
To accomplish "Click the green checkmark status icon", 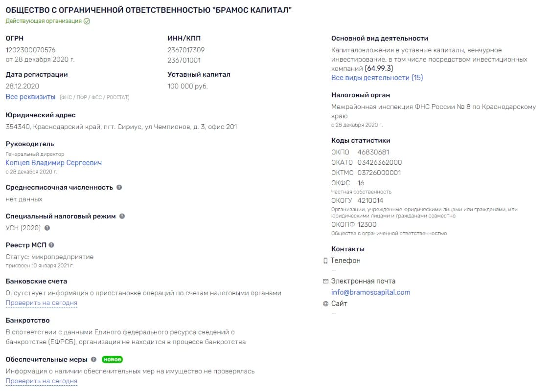I will tap(87, 21).
